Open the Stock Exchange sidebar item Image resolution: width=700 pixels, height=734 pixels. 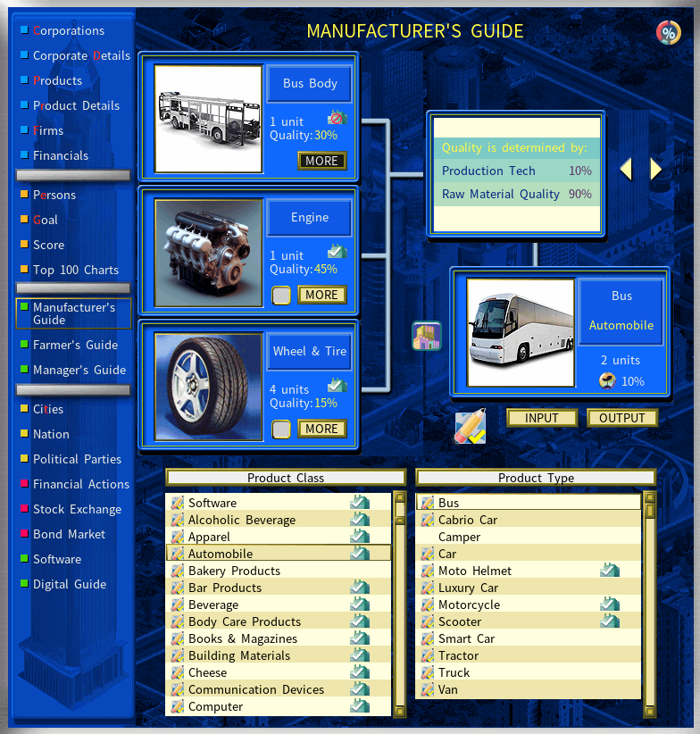coord(77,509)
